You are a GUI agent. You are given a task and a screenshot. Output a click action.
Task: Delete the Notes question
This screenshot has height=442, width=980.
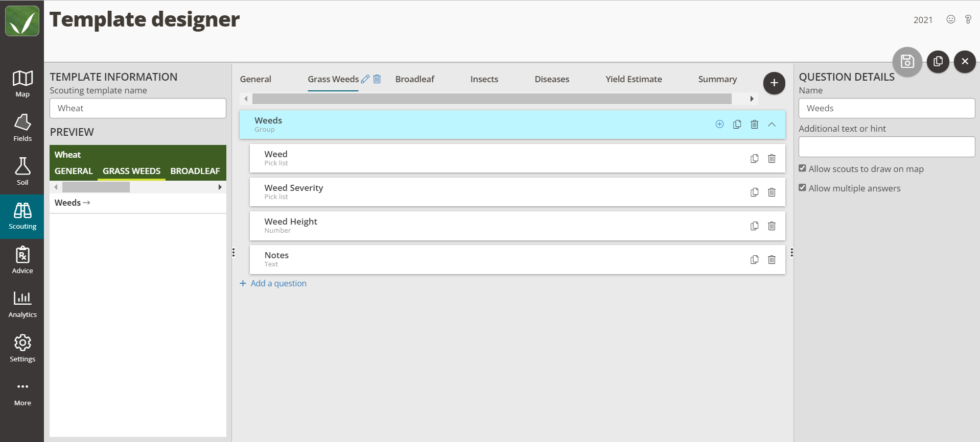tap(772, 259)
